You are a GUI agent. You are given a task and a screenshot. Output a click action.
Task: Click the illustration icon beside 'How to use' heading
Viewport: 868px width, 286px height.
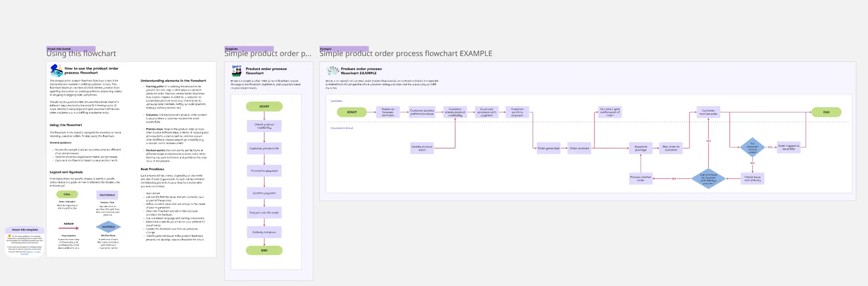click(x=57, y=70)
